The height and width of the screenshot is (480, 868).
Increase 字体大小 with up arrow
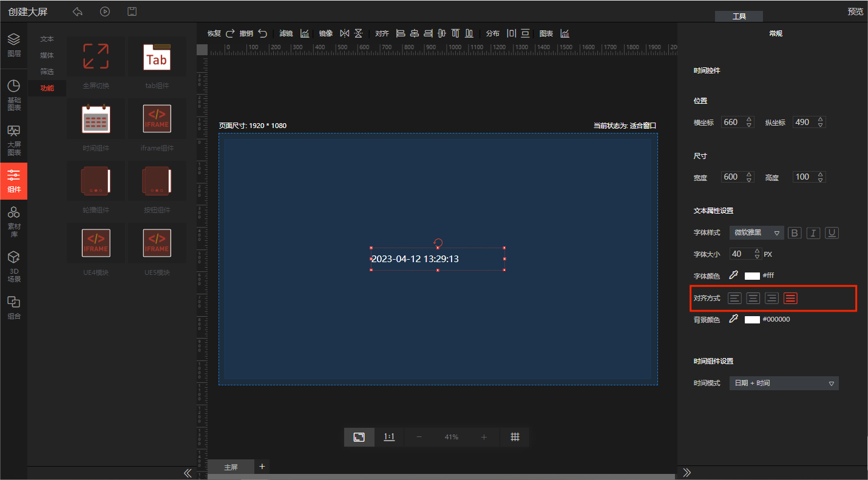(756, 251)
